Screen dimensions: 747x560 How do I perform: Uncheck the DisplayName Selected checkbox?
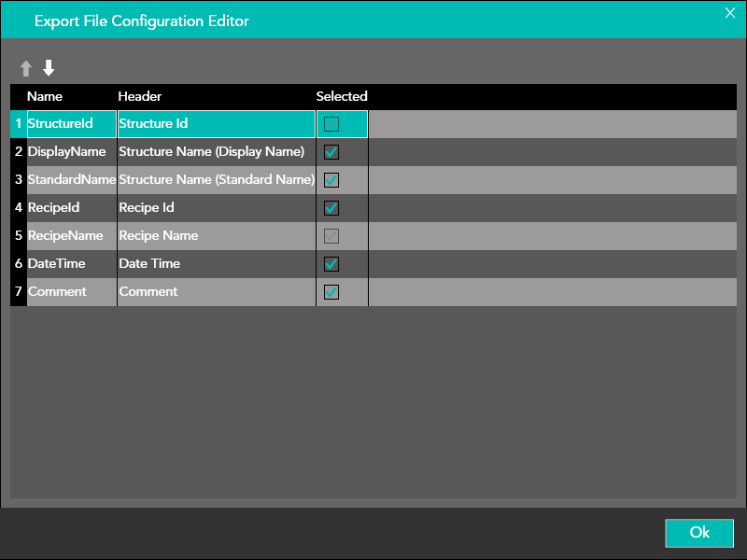[x=331, y=152]
